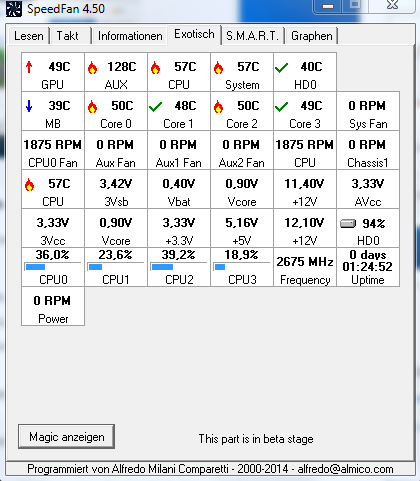Click the red up-arrow icon beside GPU temperature

tap(29, 67)
